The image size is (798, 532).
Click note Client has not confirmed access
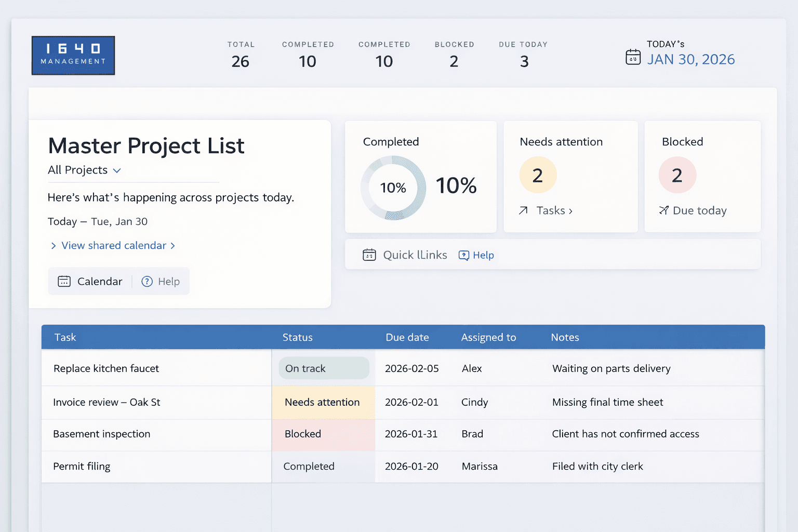(x=626, y=434)
